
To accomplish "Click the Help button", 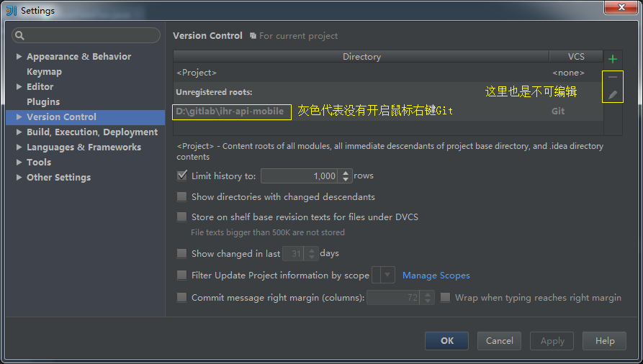I will [604, 341].
